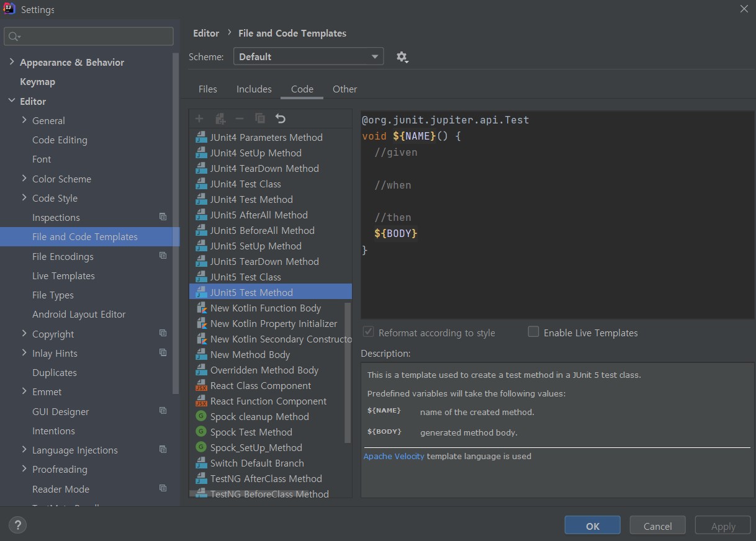This screenshot has height=541, width=756.
Task: Click the Inspections project-level settings icon
Action: tap(163, 217)
